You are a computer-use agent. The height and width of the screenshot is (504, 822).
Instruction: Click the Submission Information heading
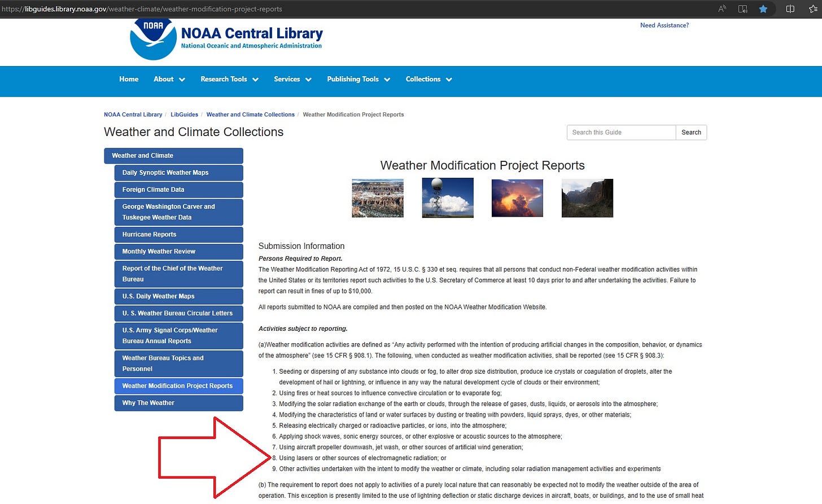301,246
